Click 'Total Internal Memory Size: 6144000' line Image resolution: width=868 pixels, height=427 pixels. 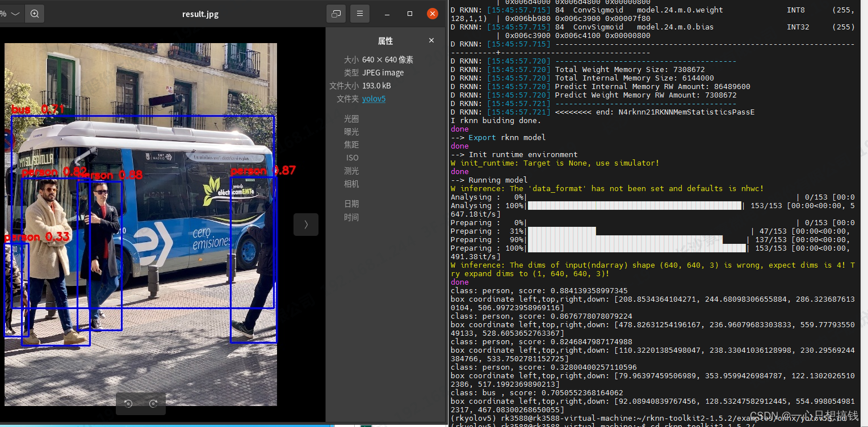click(x=582, y=78)
